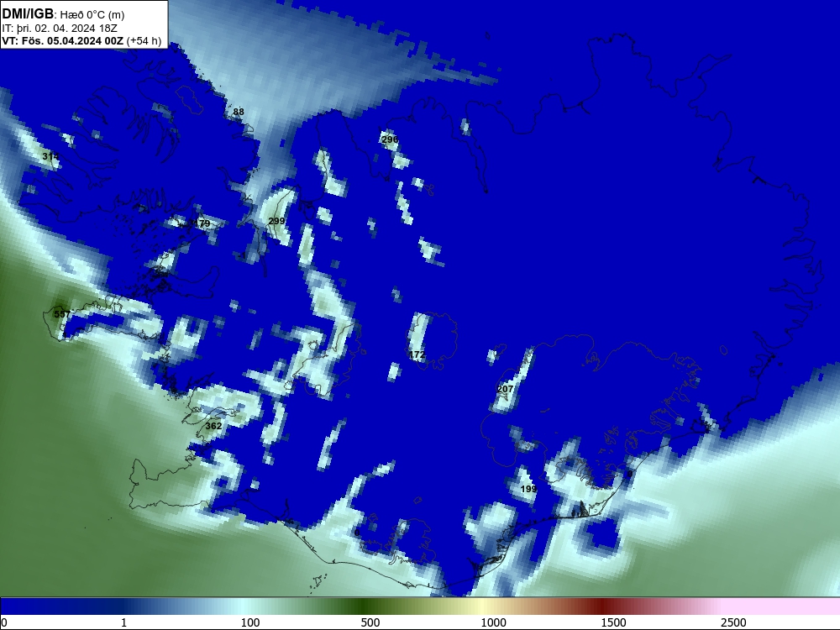Click the color scale tick label "1000"

click(493, 622)
